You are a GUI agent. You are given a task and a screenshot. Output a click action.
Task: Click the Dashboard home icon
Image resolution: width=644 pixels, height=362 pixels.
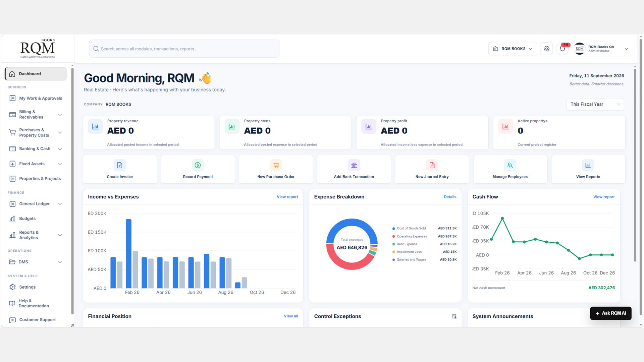pyautogui.click(x=12, y=74)
